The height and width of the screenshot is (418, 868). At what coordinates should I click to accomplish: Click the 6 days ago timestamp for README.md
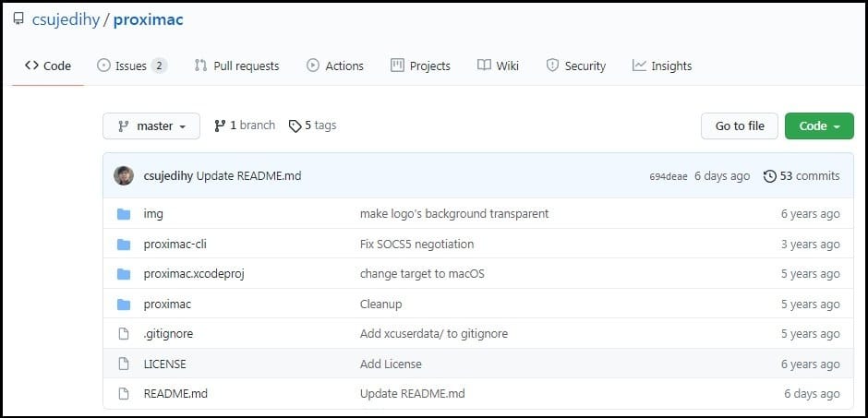coord(812,394)
